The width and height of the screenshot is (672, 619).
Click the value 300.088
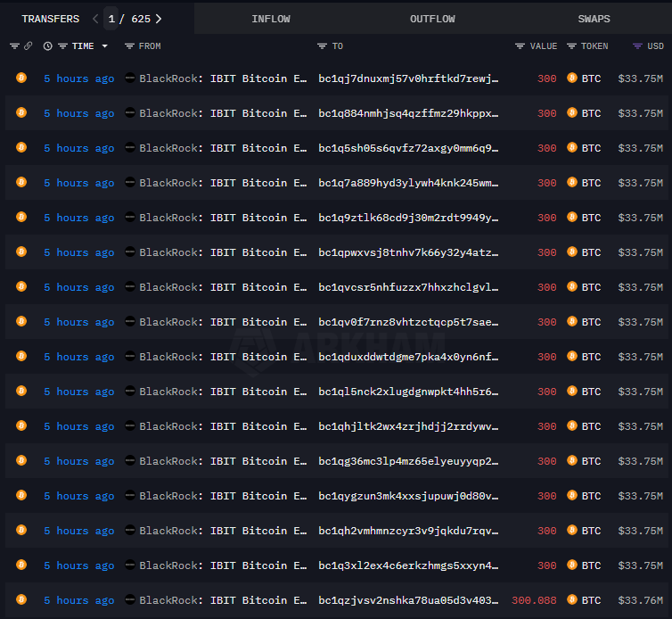pyautogui.click(x=534, y=599)
